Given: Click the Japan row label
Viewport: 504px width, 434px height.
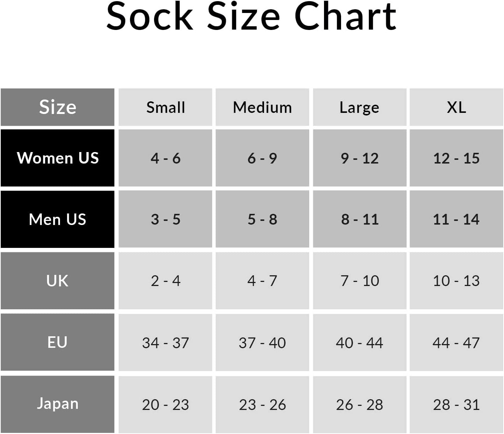Looking at the screenshot, I should (57, 404).
